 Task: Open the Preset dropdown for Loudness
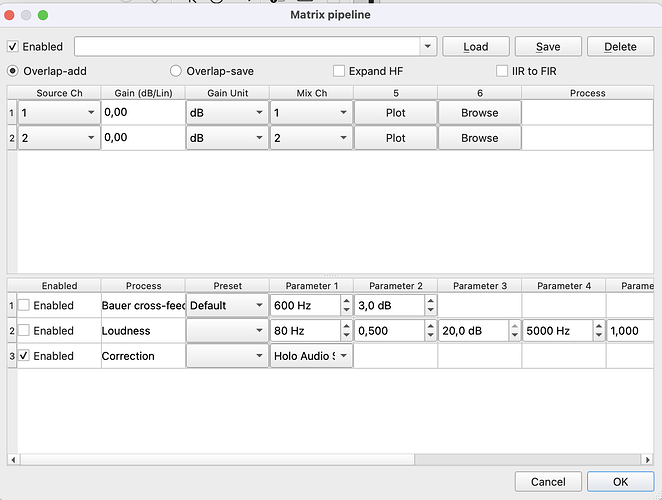pos(227,331)
